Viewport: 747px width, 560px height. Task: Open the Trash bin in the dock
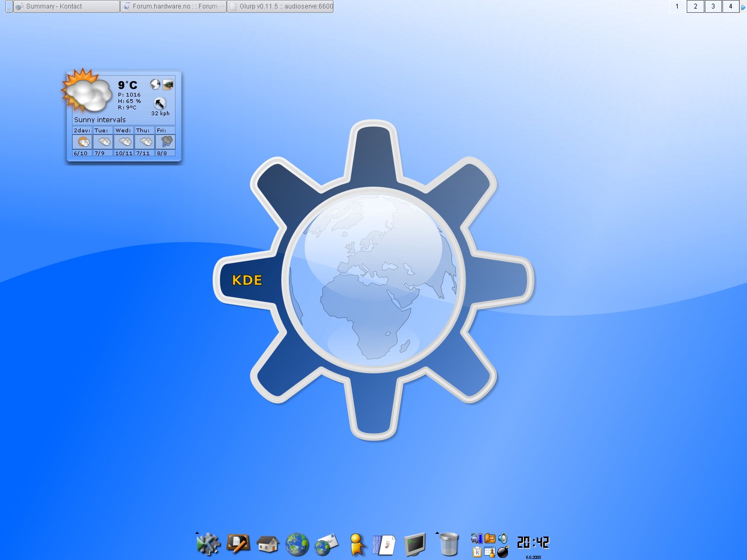pyautogui.click(x=449, y=545)
